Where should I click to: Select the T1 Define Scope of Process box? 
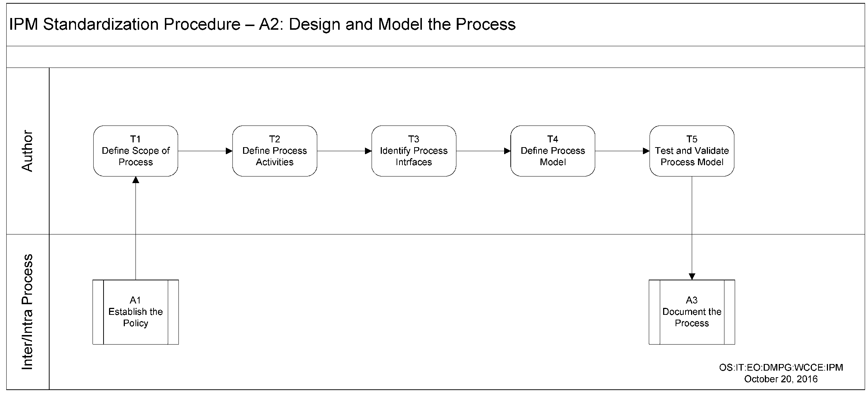click(x=135, y=151)
